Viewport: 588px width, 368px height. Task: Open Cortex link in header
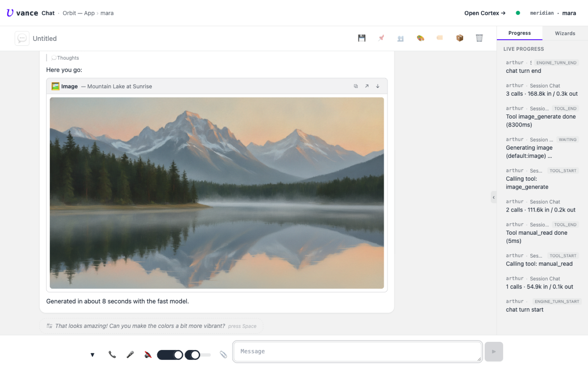click(485, 13)
